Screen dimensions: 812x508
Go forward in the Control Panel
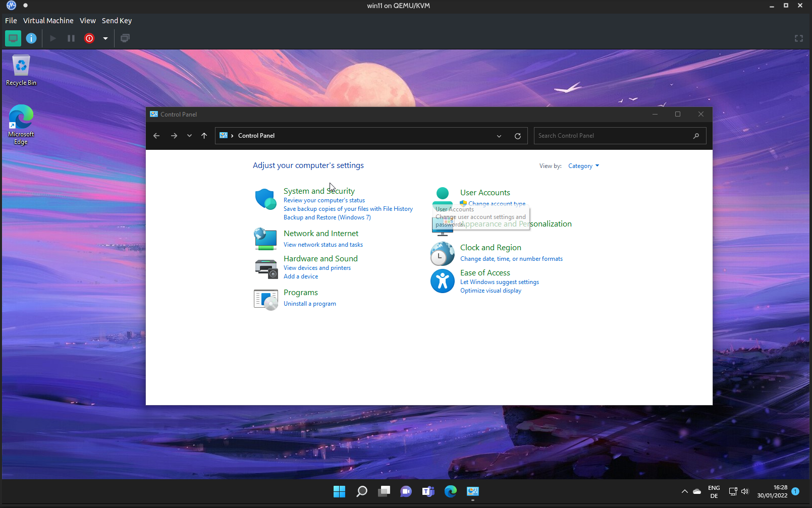(174, 136)
